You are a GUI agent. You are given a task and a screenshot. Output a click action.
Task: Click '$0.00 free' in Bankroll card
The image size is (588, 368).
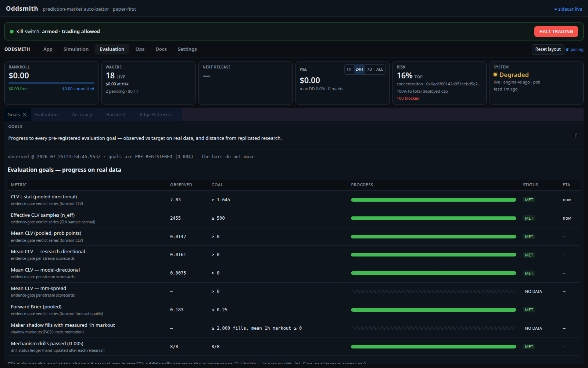tap(18, 89)
